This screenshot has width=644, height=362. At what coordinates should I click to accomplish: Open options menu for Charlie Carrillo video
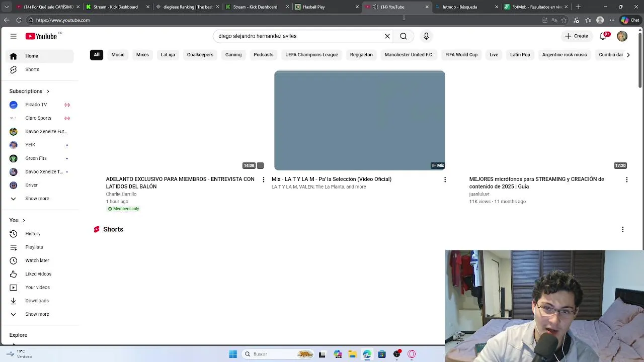point(263,179)
